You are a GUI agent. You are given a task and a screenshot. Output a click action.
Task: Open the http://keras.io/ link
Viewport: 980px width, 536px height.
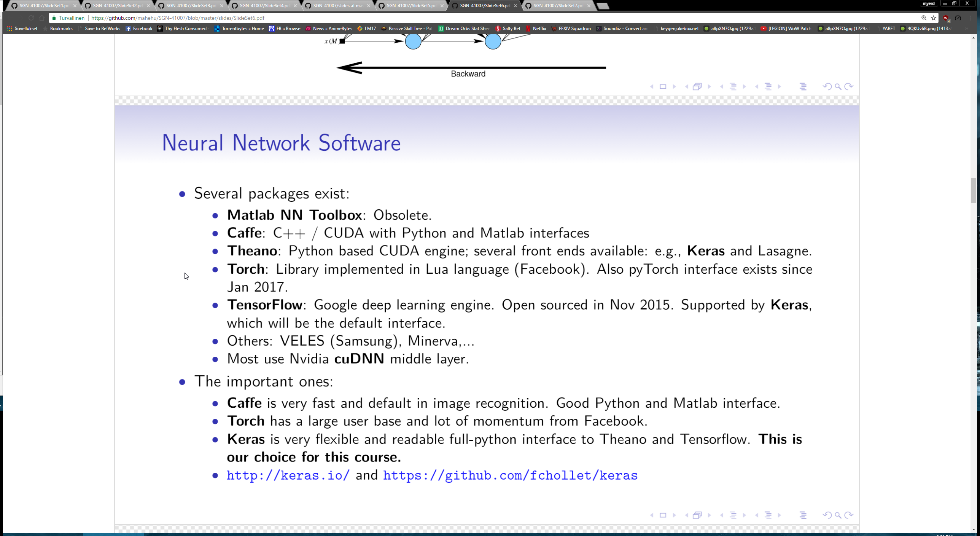pos(288,475)
